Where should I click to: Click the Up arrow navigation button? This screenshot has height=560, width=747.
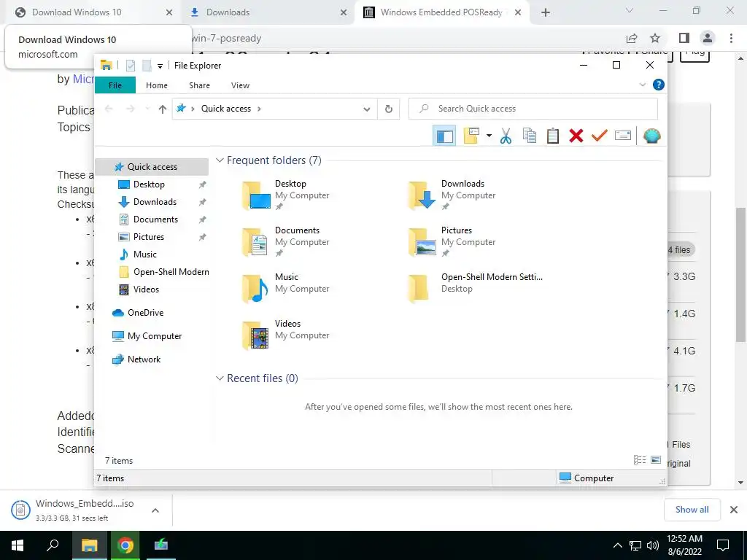[163, 109]
